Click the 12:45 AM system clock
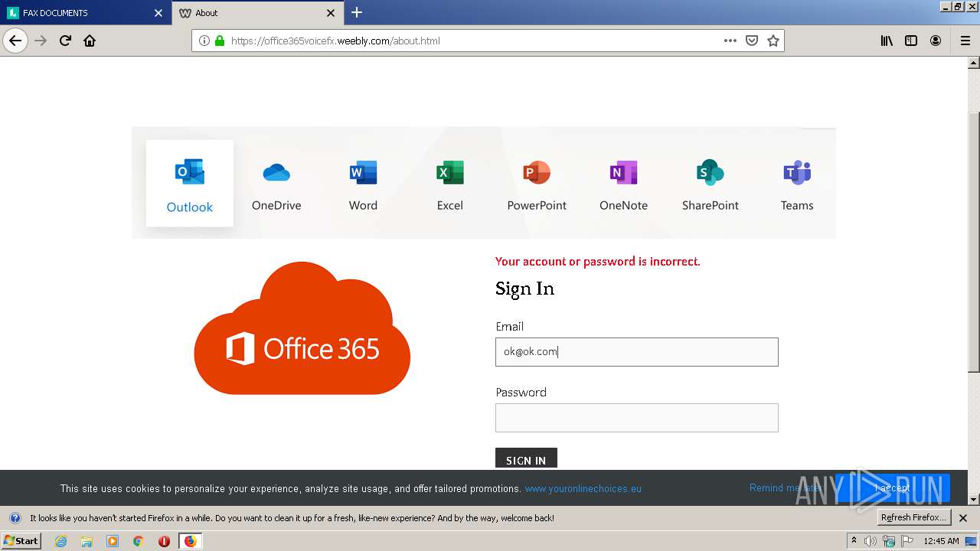This screenshot has height=551, width=980. coord(941,541)
